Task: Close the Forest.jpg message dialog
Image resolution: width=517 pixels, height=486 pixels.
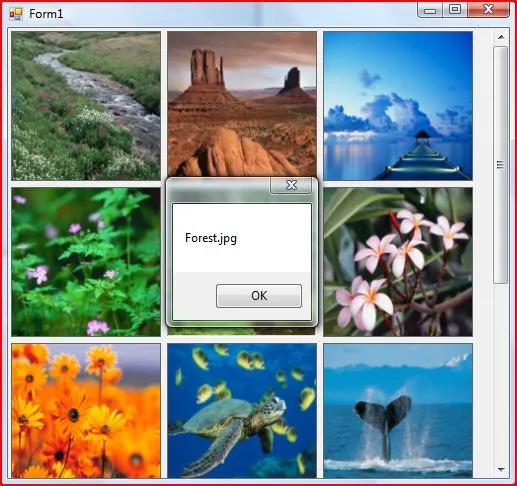Action: coord(291,185)
